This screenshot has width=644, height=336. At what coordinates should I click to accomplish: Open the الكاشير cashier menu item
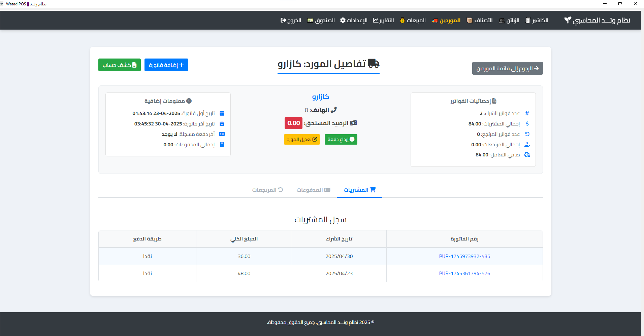[x=537, y=21]
